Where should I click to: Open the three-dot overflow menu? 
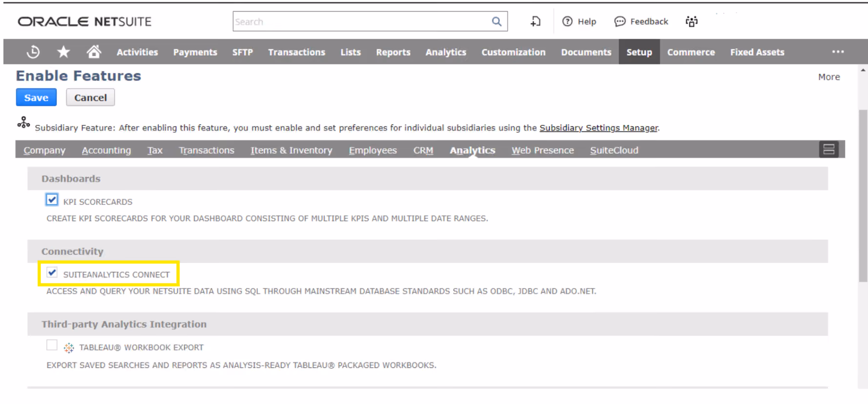tap(838, 52)
